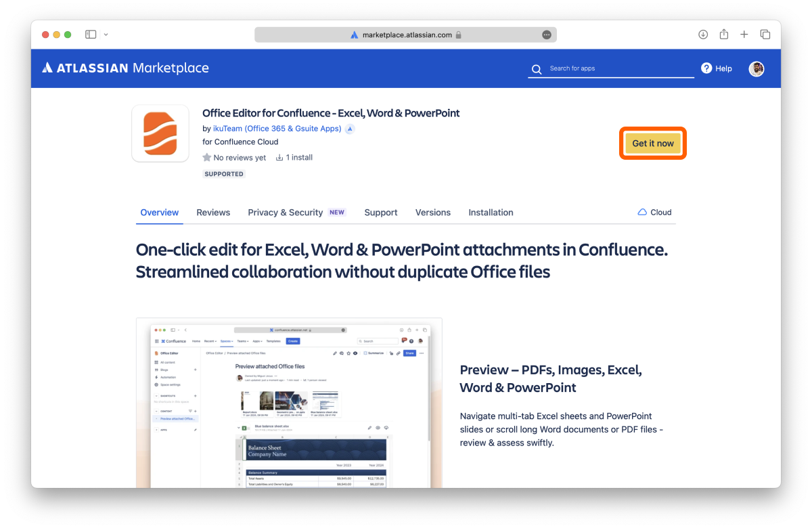The image size is (812, 528).
Task: Open the ellipsis page menu in address bar
Action: click(x=547, y=35)
